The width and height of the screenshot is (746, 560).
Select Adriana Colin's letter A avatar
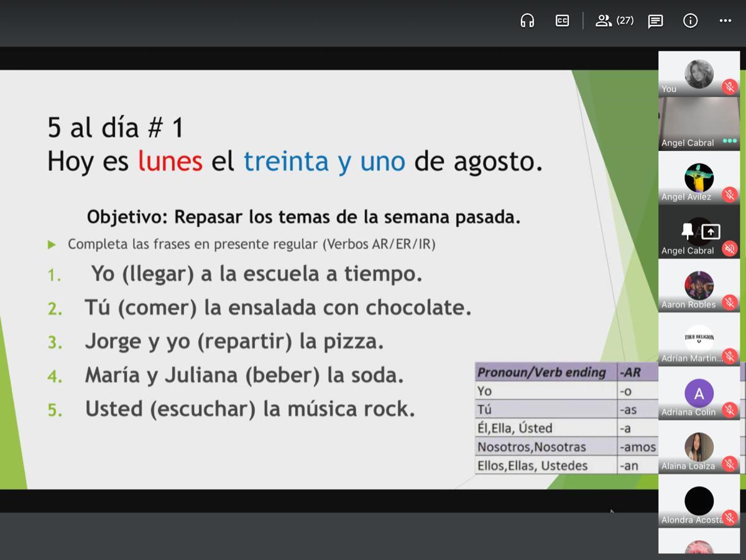coord(699,393)
